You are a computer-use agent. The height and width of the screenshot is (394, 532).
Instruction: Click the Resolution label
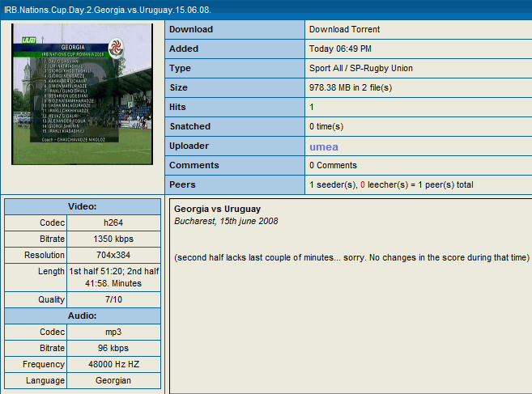pyautogui.click(x=45, y=255)
